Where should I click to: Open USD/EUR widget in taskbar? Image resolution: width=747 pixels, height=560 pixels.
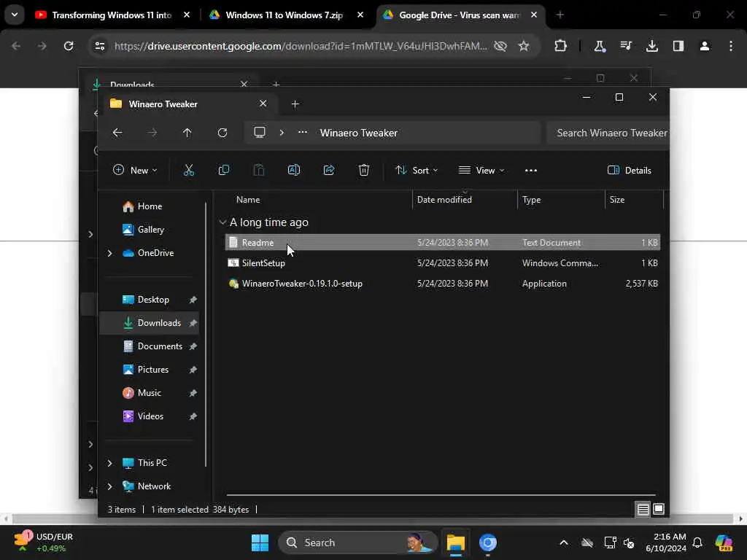44,542
